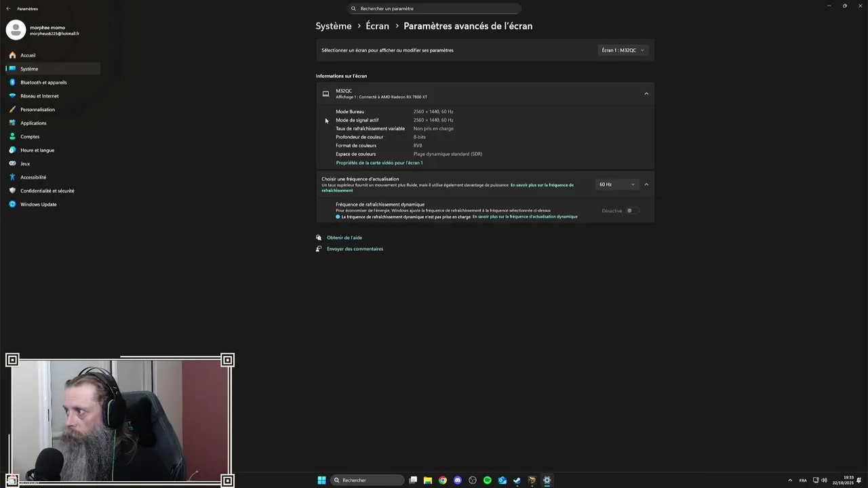Collapse the M32QC display info section
The width and height of the screenshot is (868, 488).
pyautogui.click(x=646, y=94)
